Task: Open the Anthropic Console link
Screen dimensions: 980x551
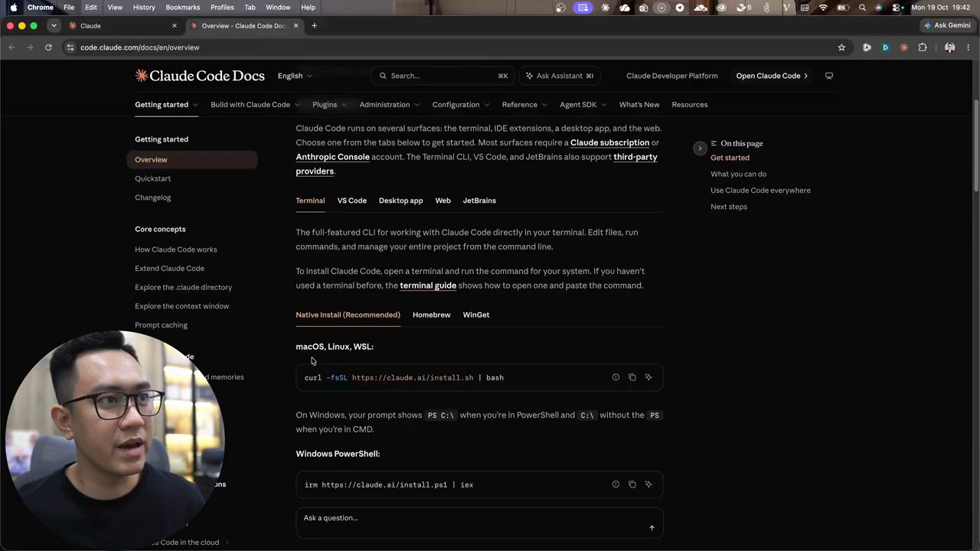Action: [x=332, y=157]
